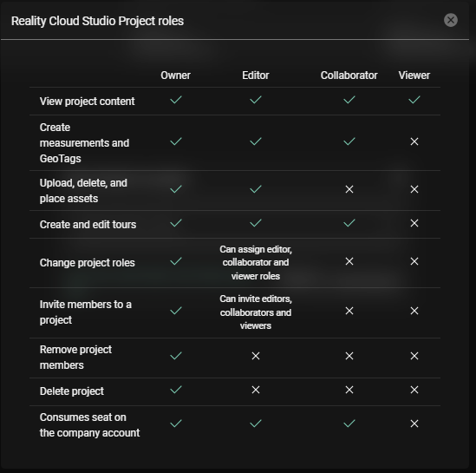Click the Owner column header
The height and width of the screenshot is (473, 476).
[x=175, y=76]
